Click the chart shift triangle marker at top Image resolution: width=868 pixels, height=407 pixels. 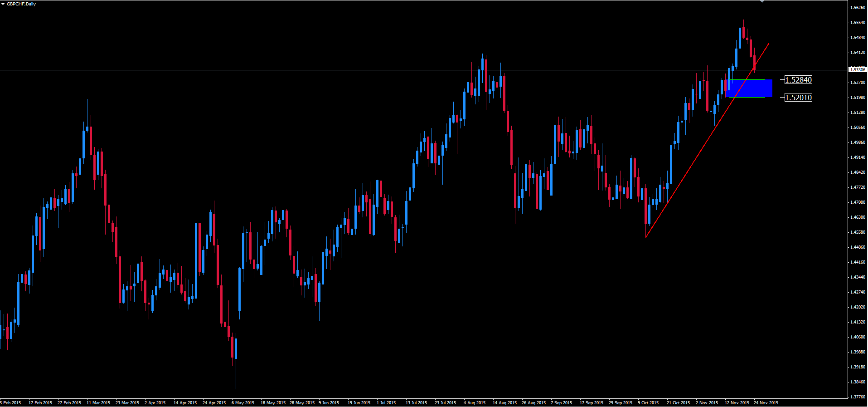pyautogui.click(x=762, y=2)
